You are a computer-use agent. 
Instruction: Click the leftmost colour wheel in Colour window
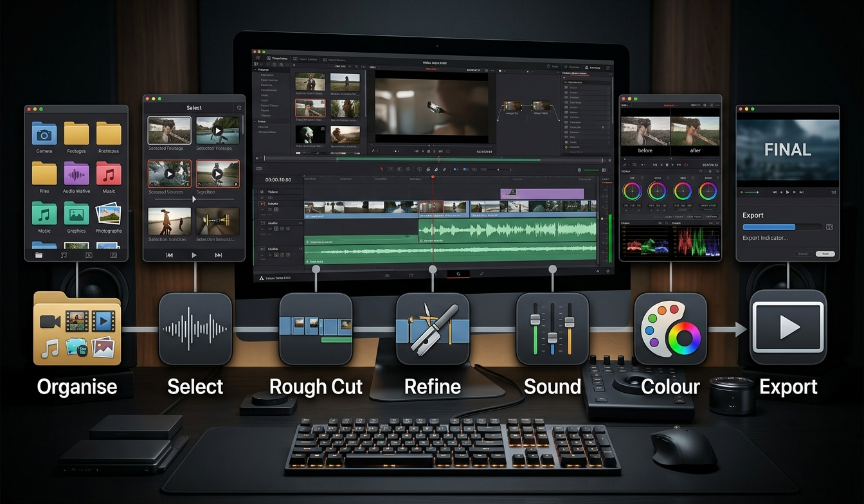(x=633, y=191)
